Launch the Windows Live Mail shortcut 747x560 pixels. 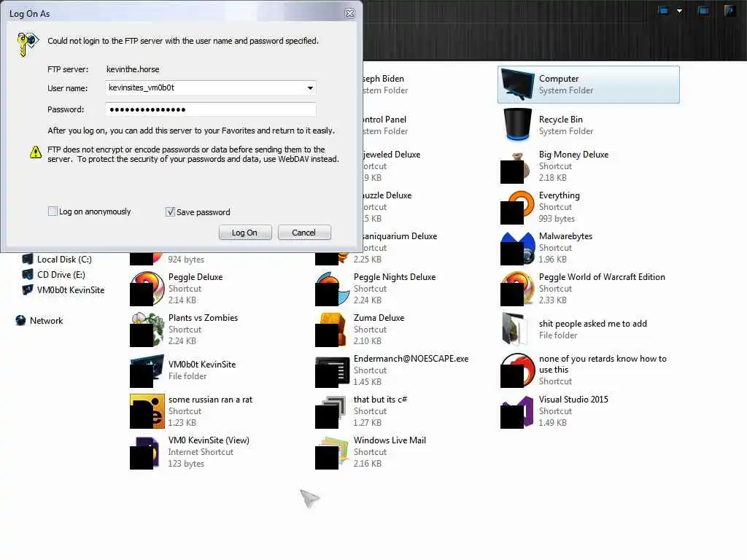[x=332, y=452]
